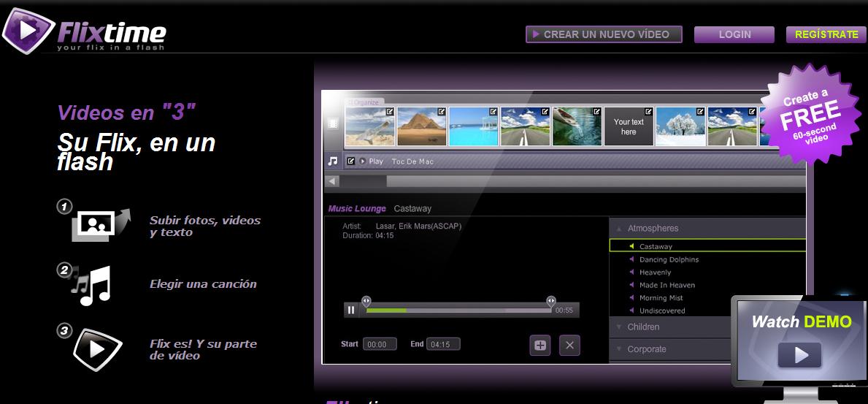Click speaker icon next to Heavenly

point(631,272)
